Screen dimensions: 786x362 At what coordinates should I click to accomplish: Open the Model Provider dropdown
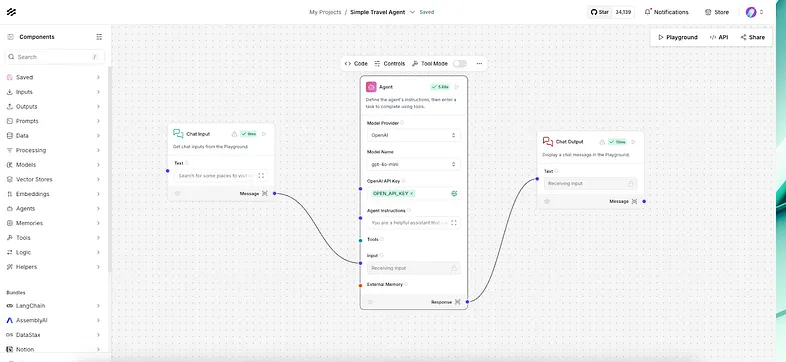[414, 135]
